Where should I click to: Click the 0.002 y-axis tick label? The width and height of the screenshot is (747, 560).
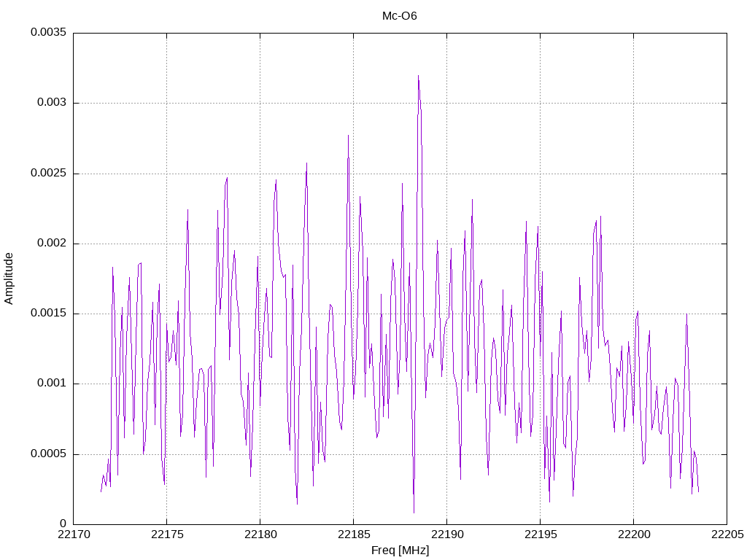[x=52, y=244]
